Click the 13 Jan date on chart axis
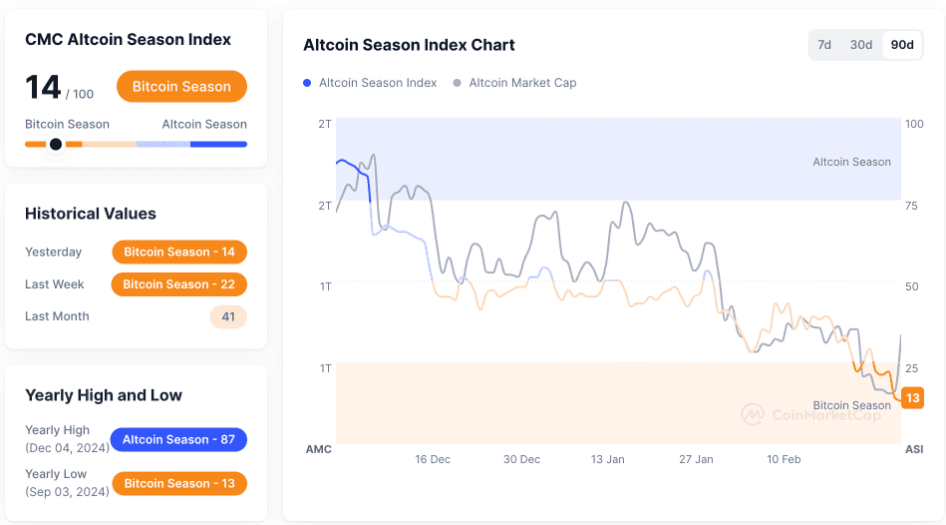 608,460
